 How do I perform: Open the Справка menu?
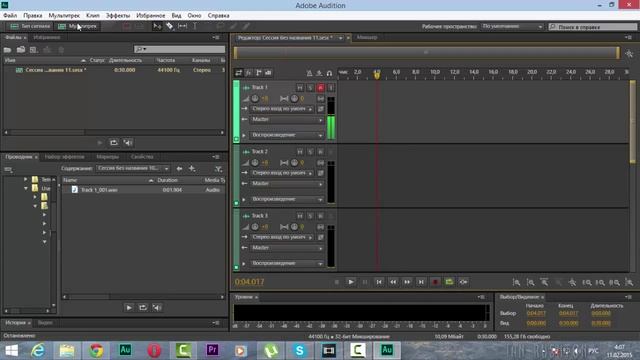(x=218, y=16)
